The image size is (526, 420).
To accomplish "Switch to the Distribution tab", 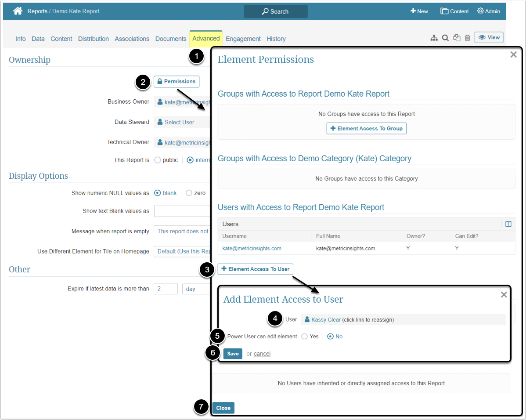I will point(93,39).
